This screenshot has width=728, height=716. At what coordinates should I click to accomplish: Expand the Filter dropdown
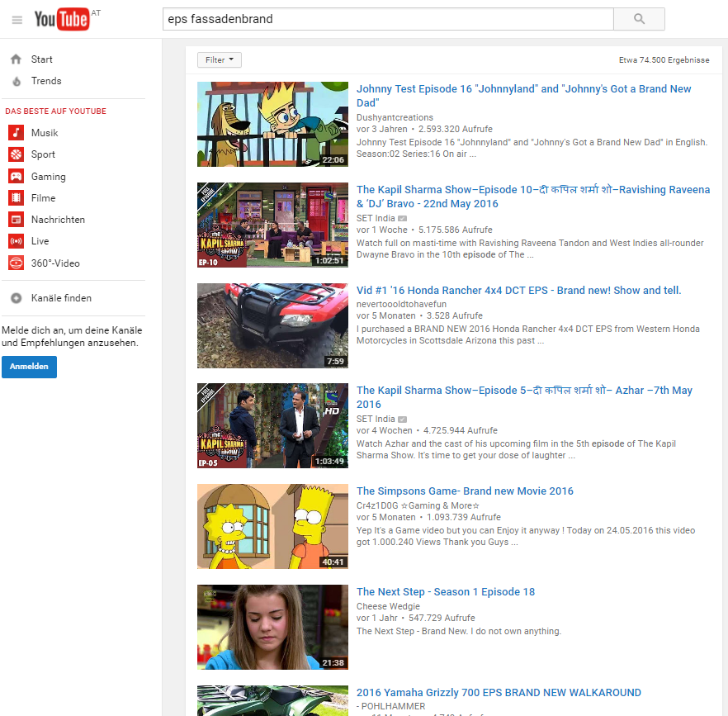220,60
